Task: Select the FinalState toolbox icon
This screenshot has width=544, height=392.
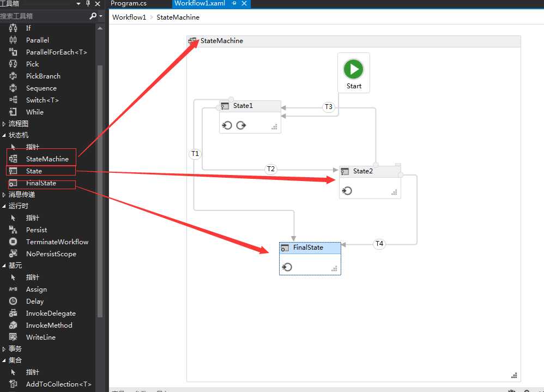Action: point(13,183)
